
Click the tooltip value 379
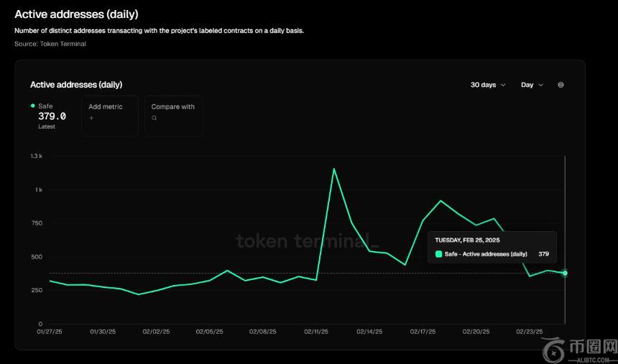pos(543,254)
